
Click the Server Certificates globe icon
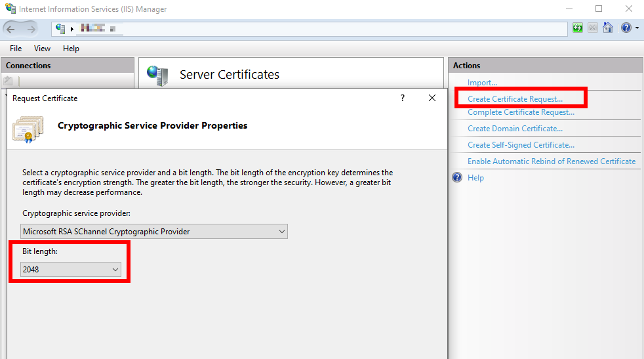pyautogui.click(x=158, y=75)
